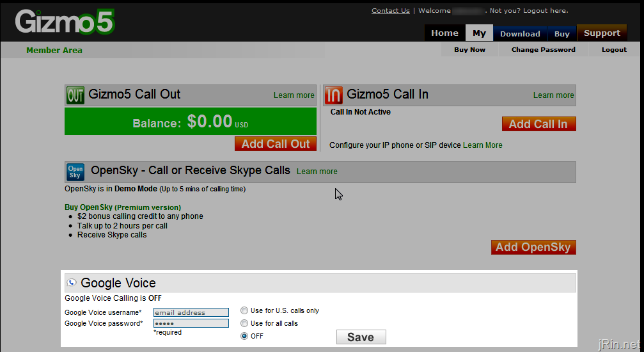The width and height of the screenshot is (644, 352).
Task: Focus the Google Voice password field
Action: coord(191,323)
